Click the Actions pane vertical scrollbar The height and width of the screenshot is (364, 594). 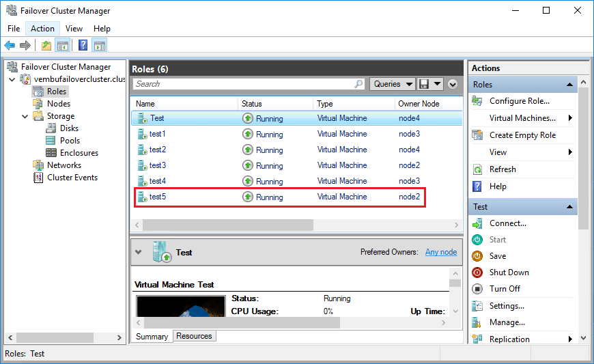coord(583,158)
